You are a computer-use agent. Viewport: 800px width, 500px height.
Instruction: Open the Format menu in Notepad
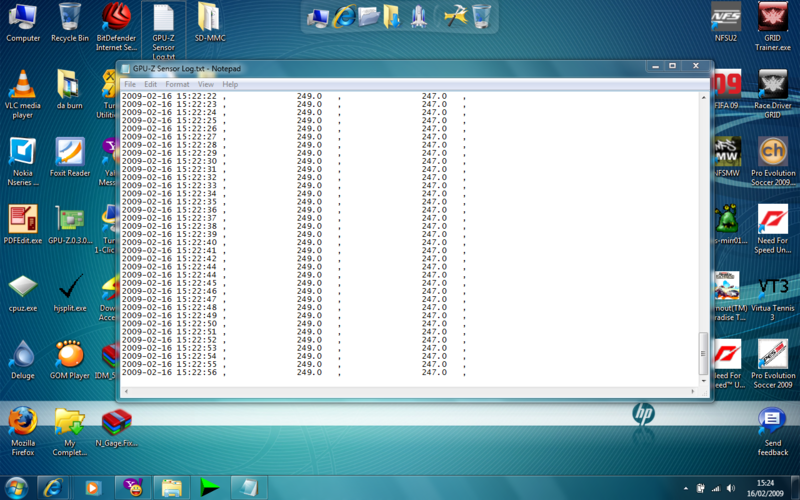tap(177, 84)
